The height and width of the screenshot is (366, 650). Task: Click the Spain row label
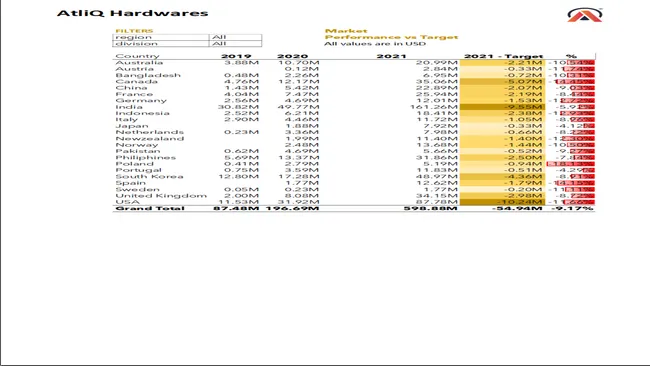131,183
